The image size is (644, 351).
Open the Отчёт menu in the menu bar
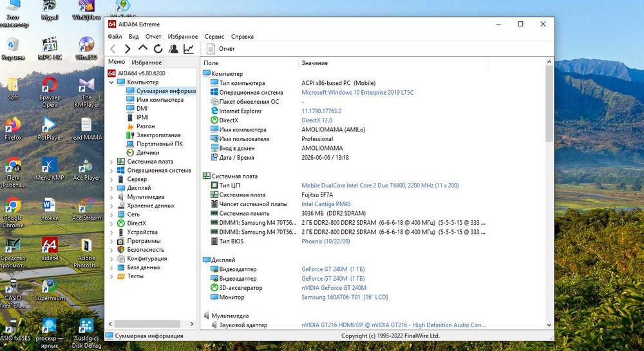[153, 37]
